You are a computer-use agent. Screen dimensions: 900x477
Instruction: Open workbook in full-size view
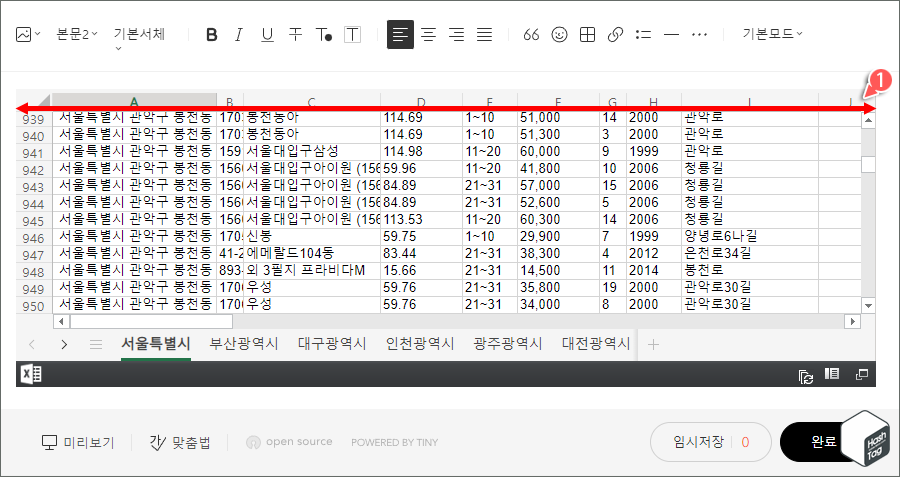point(862,374)
